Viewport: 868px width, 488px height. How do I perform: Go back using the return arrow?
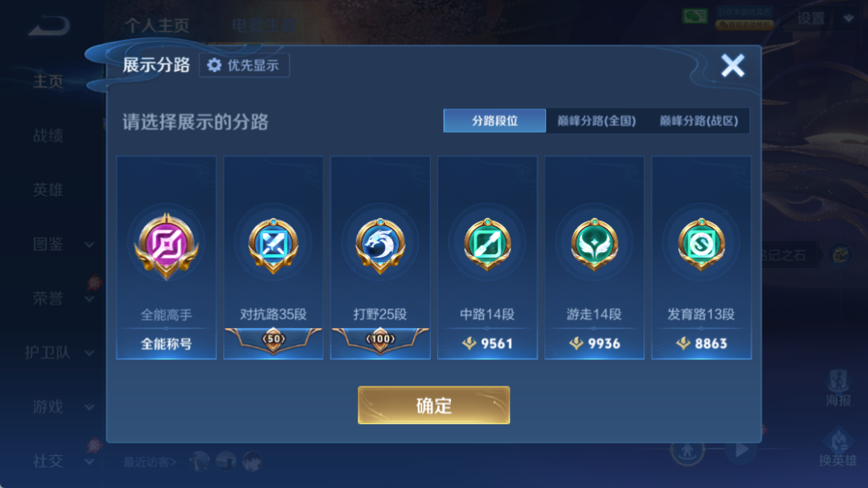pos(49,27)
